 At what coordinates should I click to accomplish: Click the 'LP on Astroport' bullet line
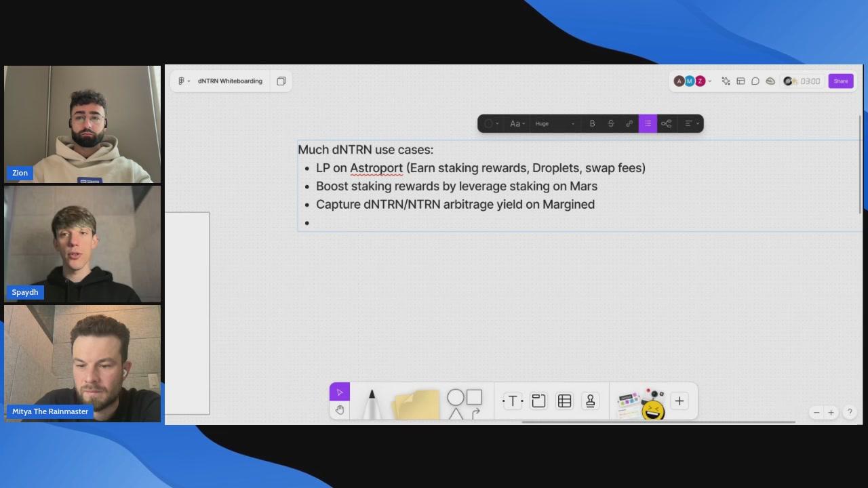pyautogui.click(x=481, y=168)
